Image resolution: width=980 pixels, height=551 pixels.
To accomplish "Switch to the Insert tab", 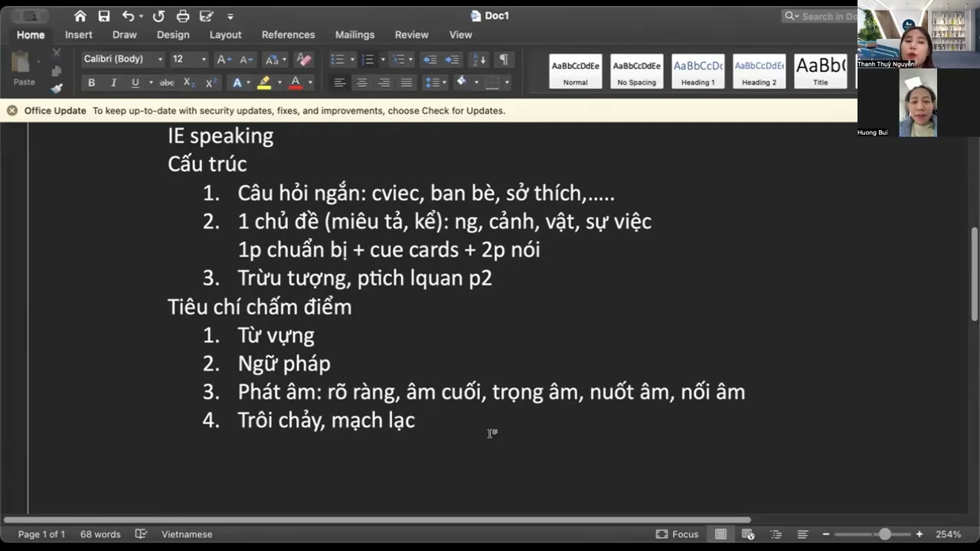I will (x=78, y=34).
